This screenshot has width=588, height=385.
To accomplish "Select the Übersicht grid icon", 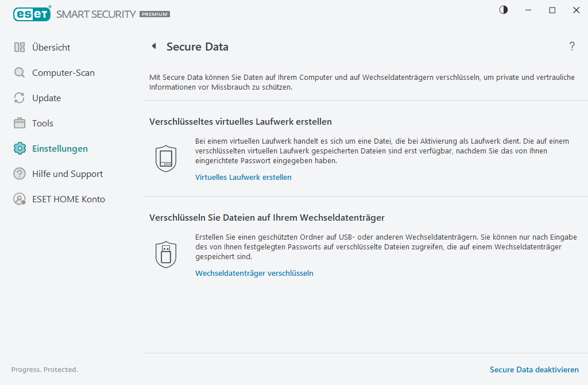I will coord(19,47).
